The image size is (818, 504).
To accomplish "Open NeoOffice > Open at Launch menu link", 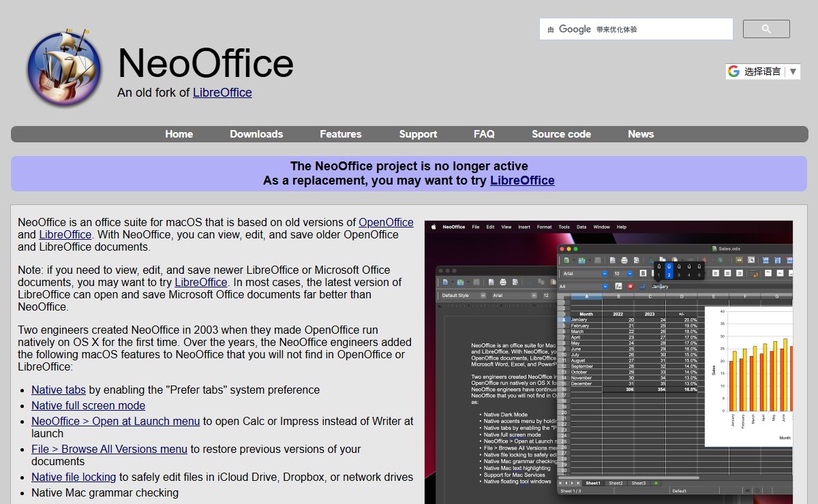I will 115,422.
